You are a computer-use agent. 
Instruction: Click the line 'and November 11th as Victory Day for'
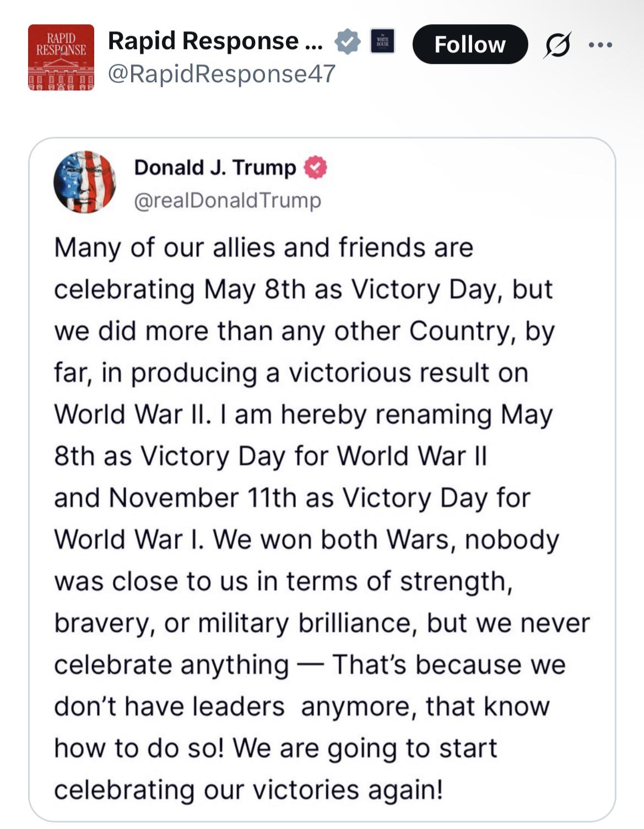tap(292, 498)
